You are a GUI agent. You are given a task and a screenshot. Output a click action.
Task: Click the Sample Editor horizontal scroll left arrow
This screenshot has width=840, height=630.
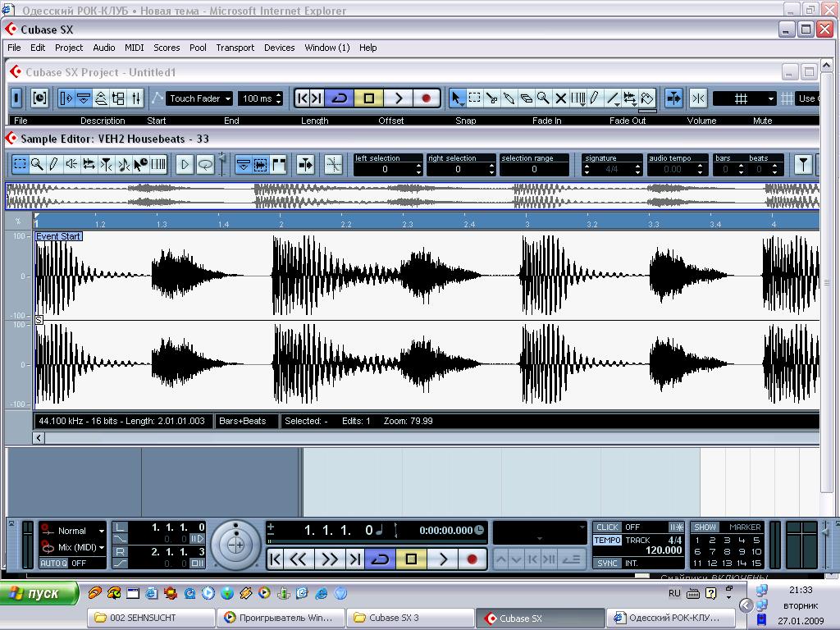tap(39, 438)
